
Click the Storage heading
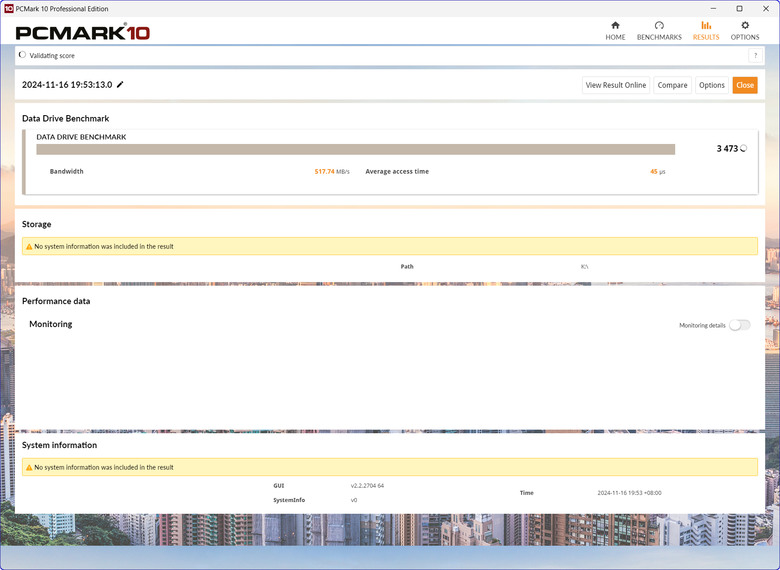point(36,224)
